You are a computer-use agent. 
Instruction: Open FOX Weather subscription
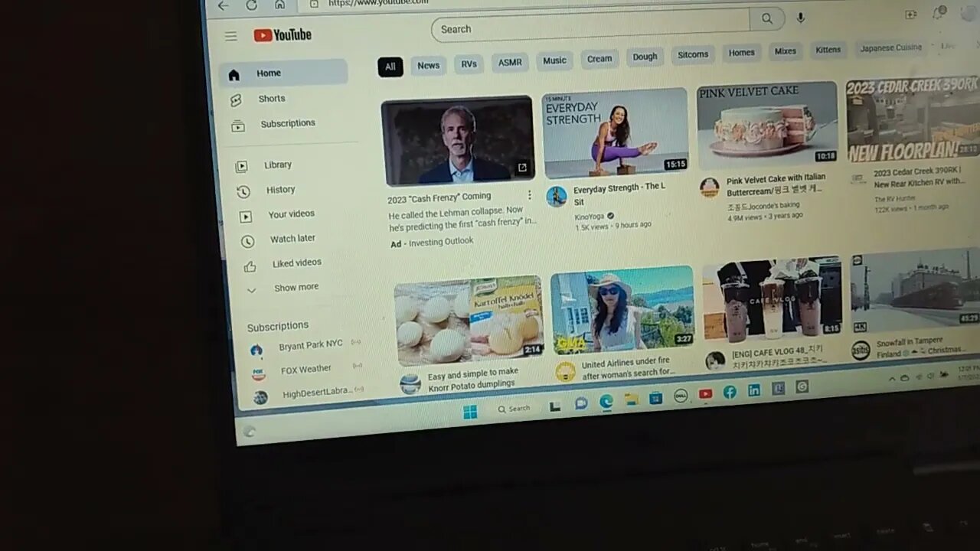(x=306, y=370)
